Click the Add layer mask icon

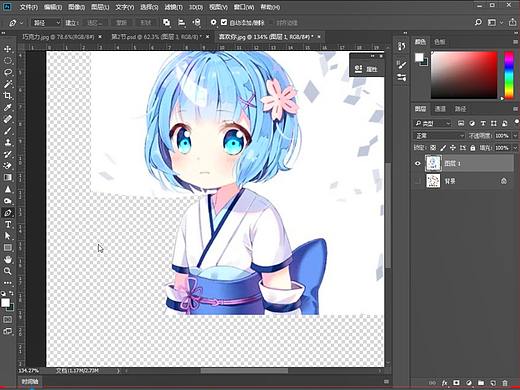pos(456,383)
